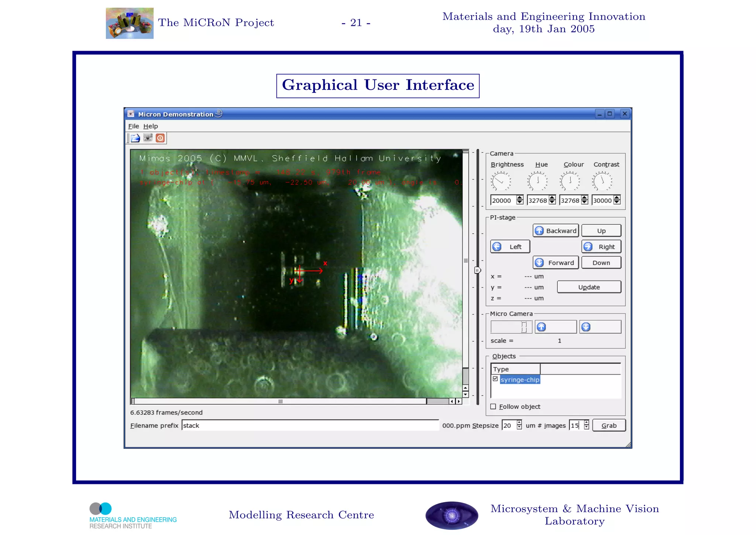Click the Micro Camera down-arrow button

pos(600,327)
